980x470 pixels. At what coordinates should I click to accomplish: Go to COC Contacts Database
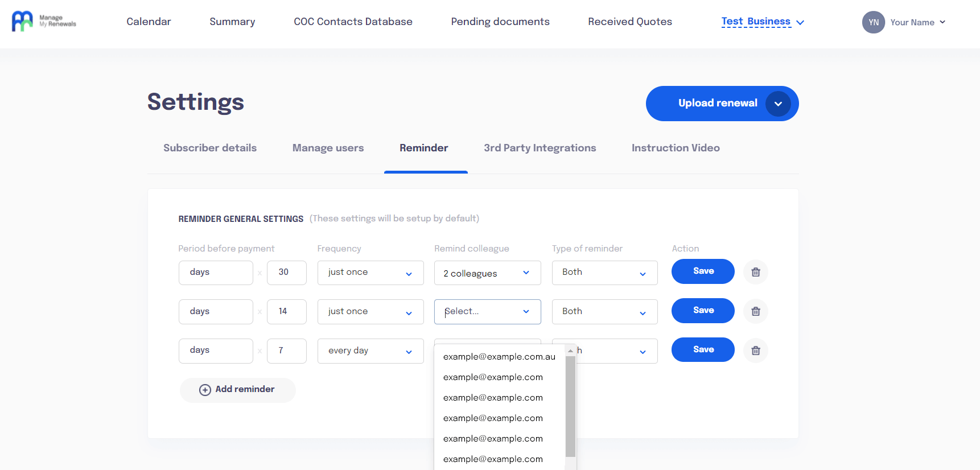point(353,22)
